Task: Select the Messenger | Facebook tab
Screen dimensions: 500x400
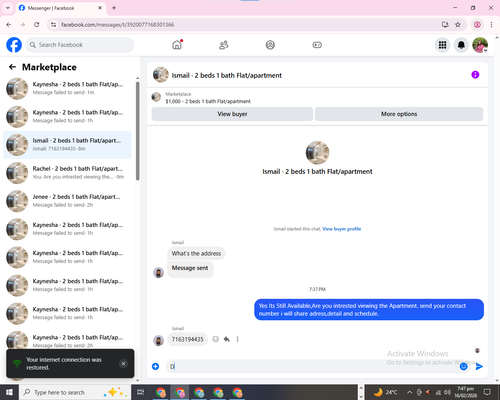Action: 61,8
